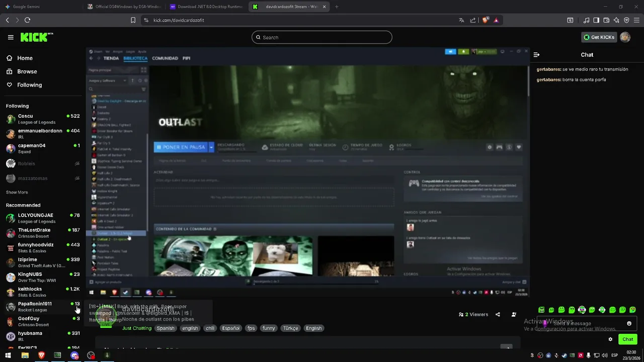Open Leo AI sparkle icon

[x=616, y=20]
